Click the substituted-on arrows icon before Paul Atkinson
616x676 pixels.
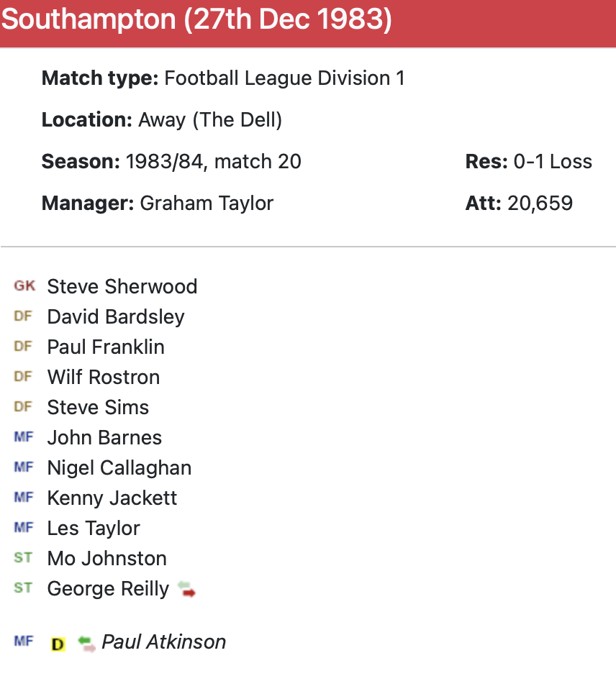click(x=86, y=642)
